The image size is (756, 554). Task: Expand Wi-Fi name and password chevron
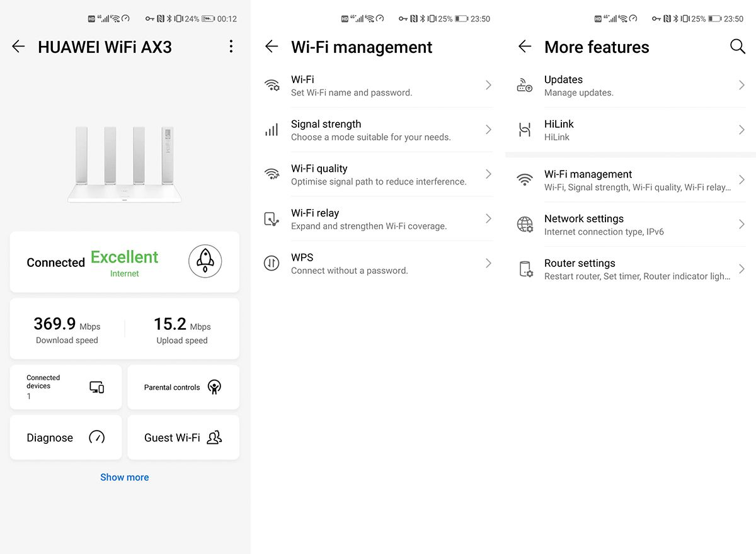pos(488,85)
